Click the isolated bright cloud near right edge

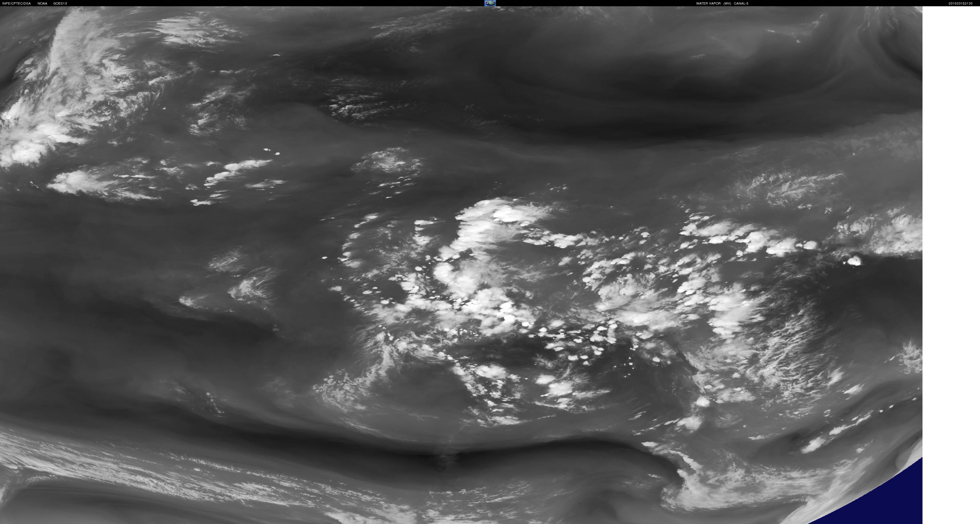(854, 261)
